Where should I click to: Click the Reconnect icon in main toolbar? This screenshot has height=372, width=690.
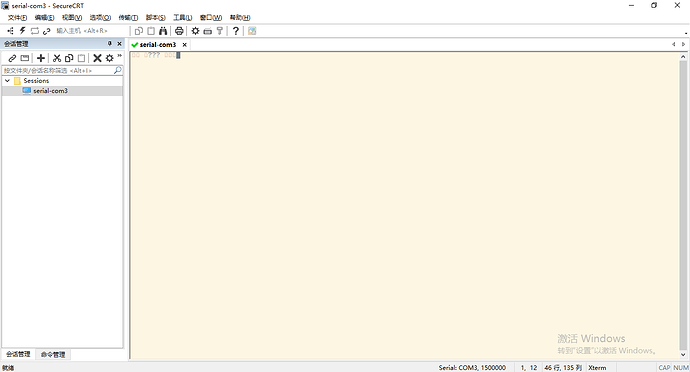pyautogui.click(x=35, y=31)
